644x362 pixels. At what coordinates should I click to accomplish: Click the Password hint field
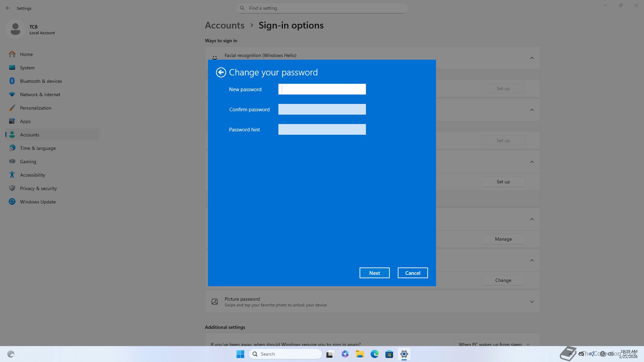(322, 129)
